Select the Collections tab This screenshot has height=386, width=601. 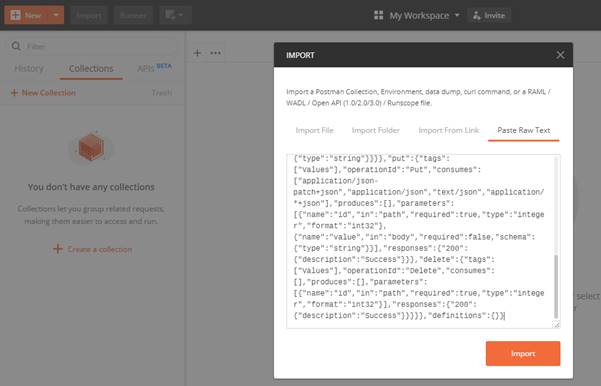(91, 69)
